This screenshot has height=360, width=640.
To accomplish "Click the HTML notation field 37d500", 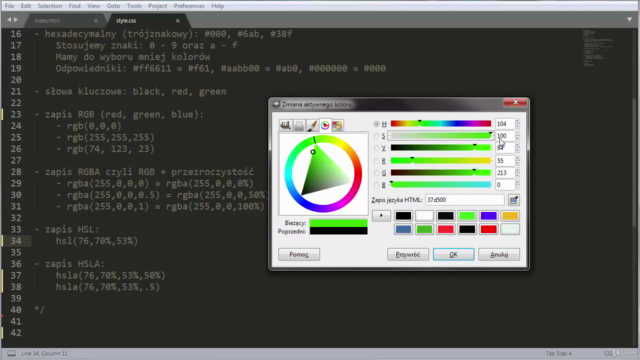I will 465,200.
